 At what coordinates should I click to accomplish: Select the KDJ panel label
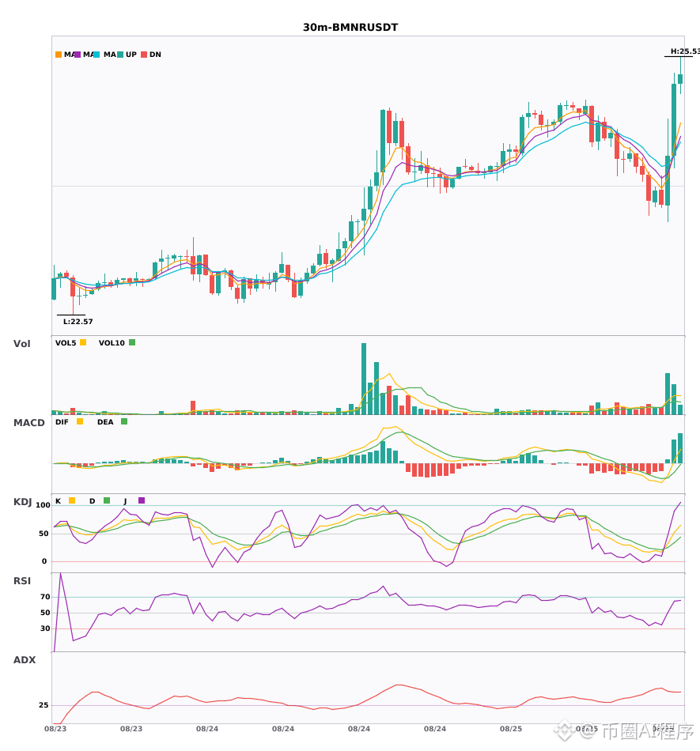22,502
